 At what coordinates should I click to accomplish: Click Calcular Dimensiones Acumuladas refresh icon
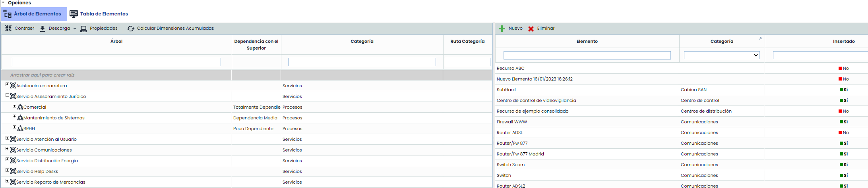(131, 29)
